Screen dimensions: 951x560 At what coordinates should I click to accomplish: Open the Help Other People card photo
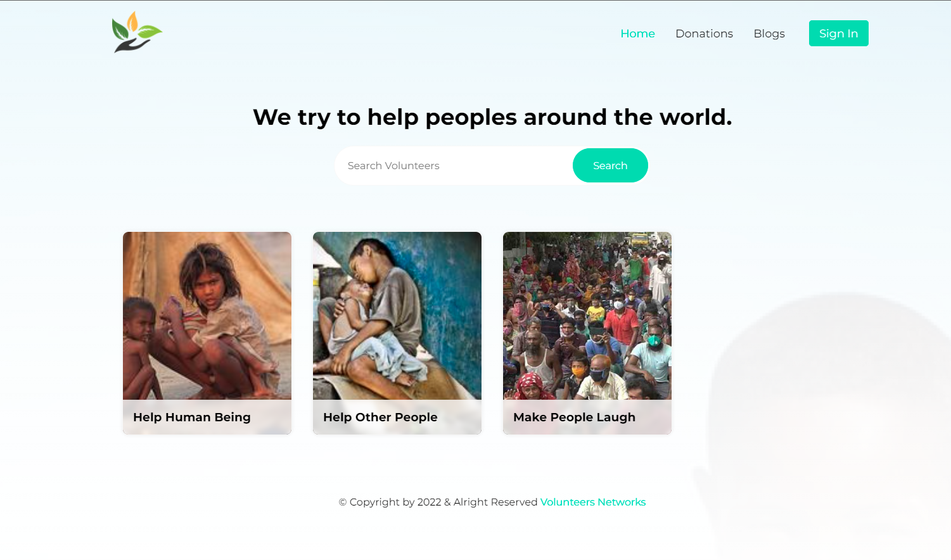[x=397, y=315]
